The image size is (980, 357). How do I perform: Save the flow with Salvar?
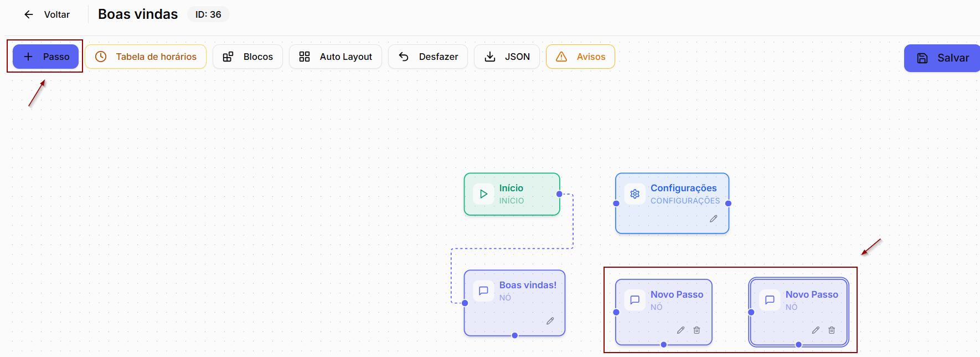click(x=942, y=58)
